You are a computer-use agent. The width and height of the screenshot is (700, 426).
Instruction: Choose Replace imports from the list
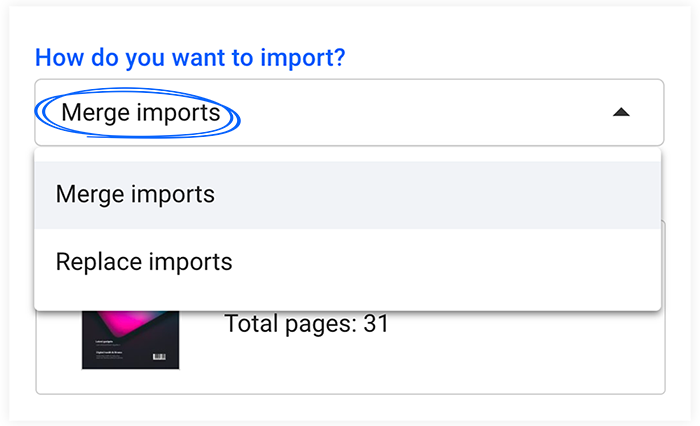pyautogui.click(x=347, y=262)
